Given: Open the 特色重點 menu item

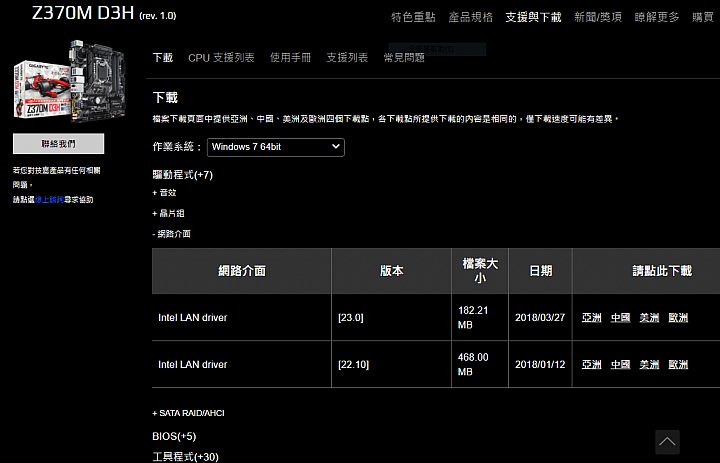Looking at the screenshot, I should 413,17.
